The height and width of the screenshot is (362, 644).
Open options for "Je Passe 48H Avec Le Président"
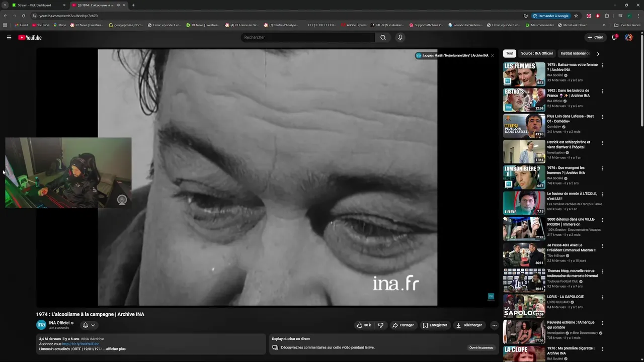point(602,246)
